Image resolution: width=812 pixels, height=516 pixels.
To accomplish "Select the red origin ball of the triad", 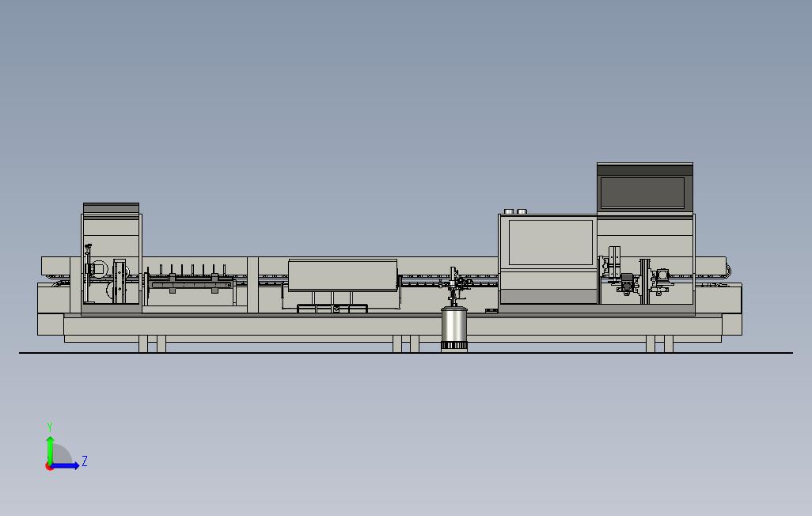I will click(49, 466).
